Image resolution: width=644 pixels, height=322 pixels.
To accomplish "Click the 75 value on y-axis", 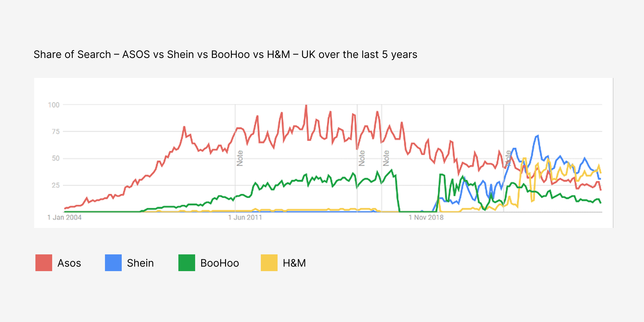I will pyautogui.click(x=56, y=132).
